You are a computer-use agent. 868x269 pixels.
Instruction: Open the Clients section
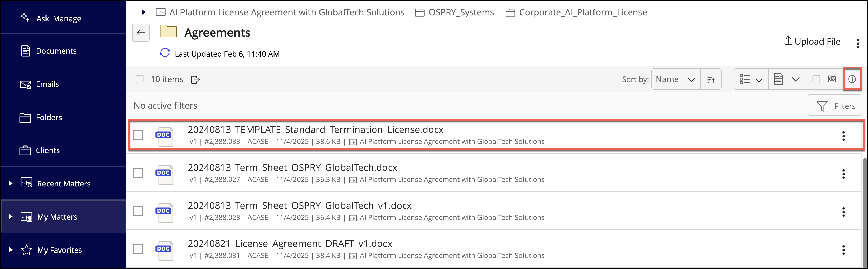point(48,150)
